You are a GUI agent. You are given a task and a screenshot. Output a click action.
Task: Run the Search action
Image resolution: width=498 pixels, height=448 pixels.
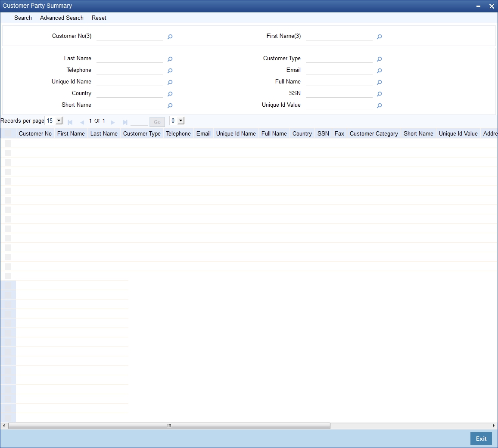click(x=23, y=18)
